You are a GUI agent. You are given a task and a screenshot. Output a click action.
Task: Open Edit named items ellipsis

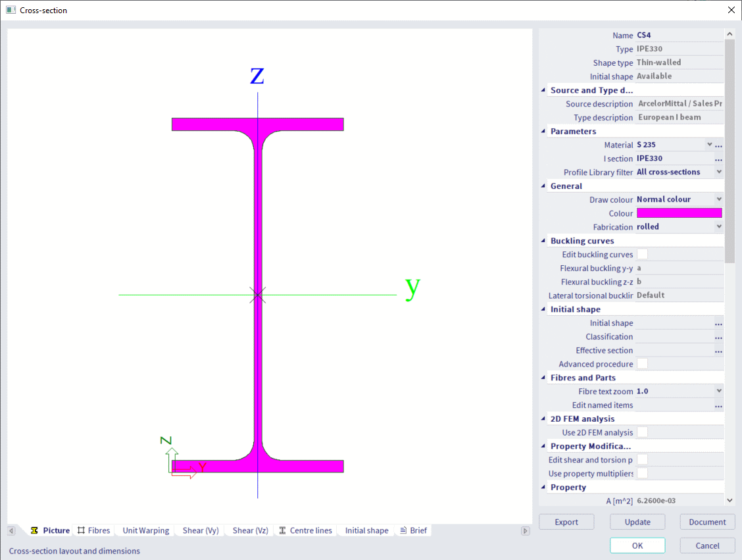tap(718, 405)
